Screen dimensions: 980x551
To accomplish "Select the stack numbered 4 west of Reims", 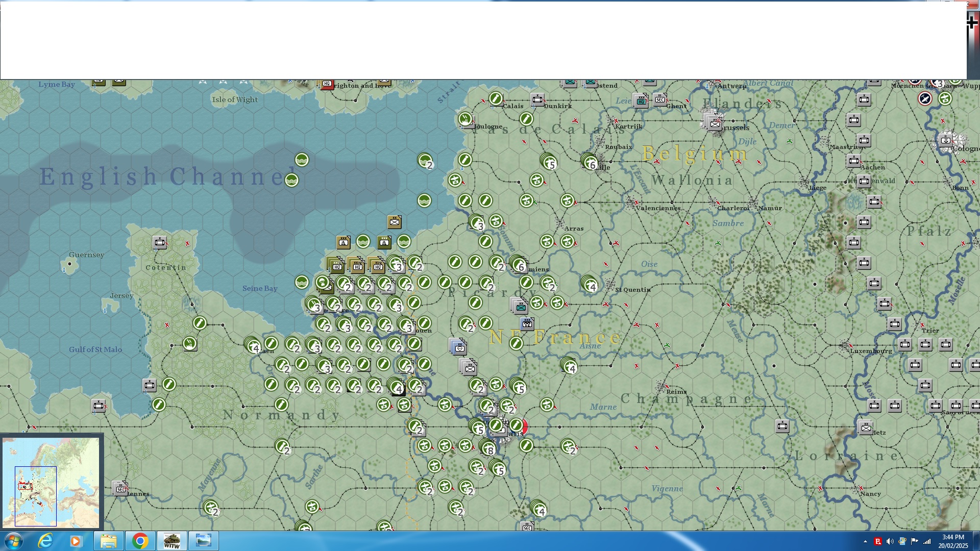I will [570, 366].
